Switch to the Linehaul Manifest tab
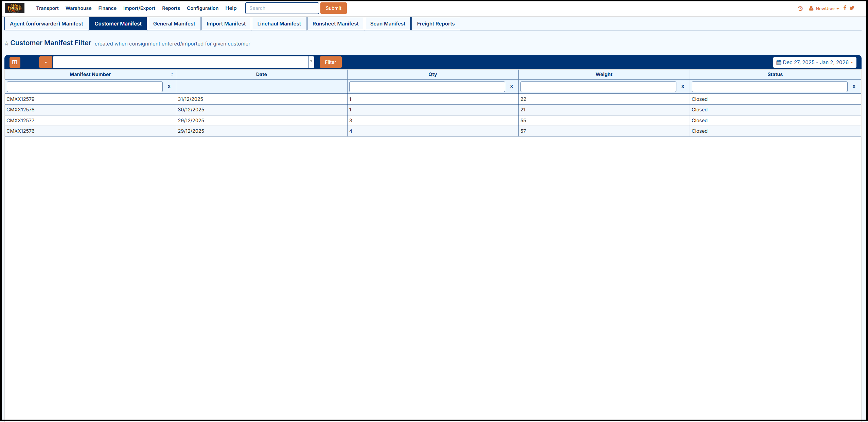 pyautogui.click(x=279, y=24)
